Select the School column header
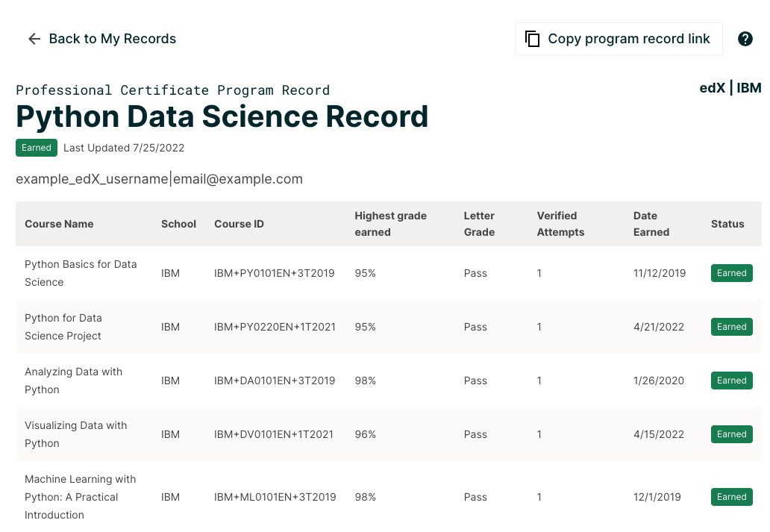This screenshot has width=770, height=532. click(x=178, y=224)
